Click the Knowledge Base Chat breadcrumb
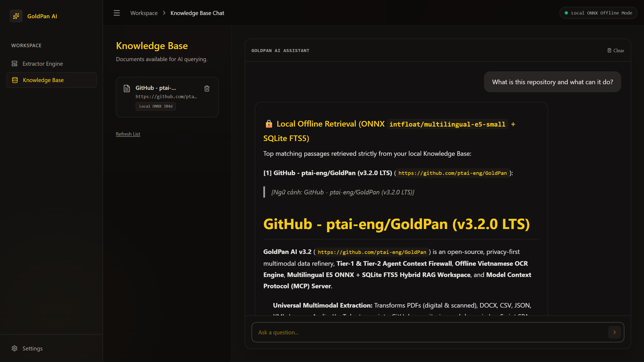The height and width of the screenshot is (362, 644). coord(197,13)
